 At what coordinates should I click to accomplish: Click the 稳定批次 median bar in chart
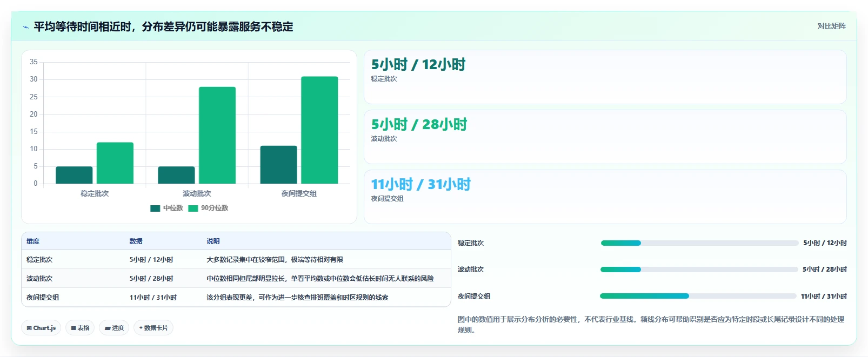(x=74, y=175)
